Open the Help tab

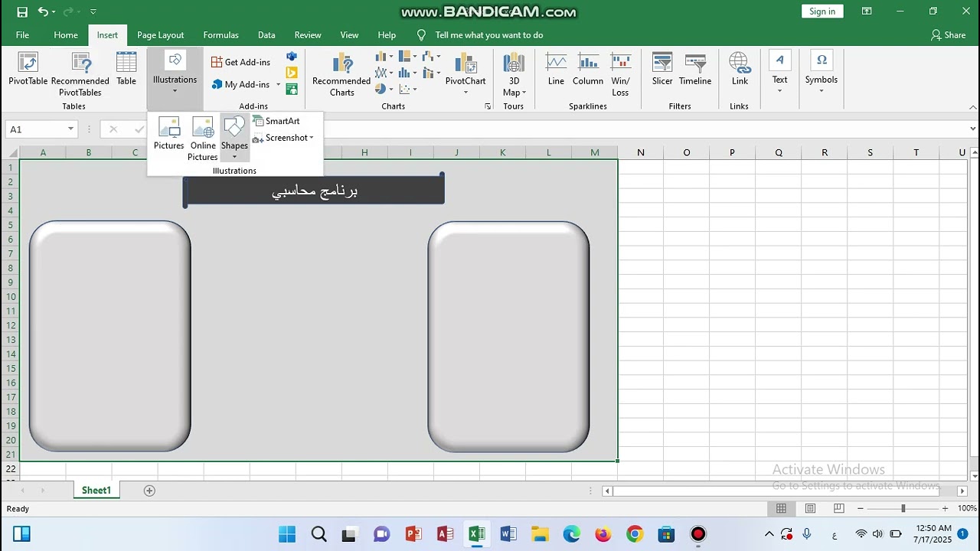pyautogui.click(x=387, y=35)
